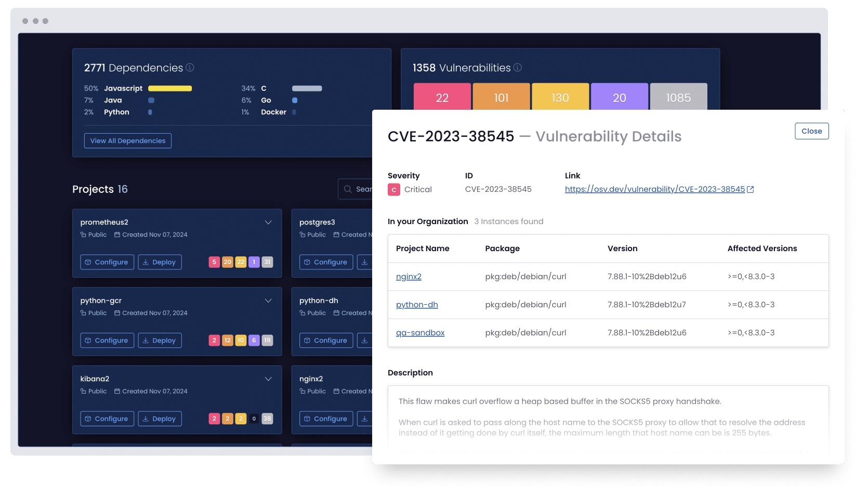Deploy the kibana2 project
The height and width of the screenshot is (494, 868).
[x=160, y=419]
